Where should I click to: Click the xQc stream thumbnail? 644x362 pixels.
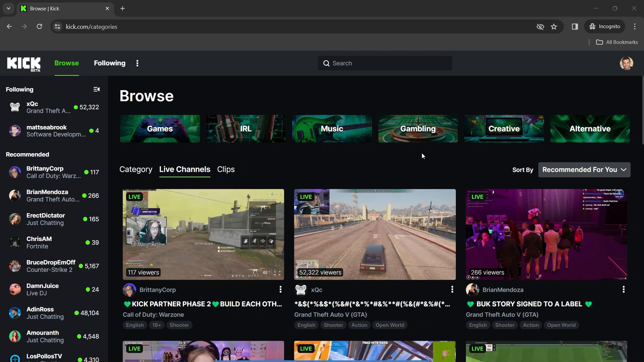(x=375, y=234)
